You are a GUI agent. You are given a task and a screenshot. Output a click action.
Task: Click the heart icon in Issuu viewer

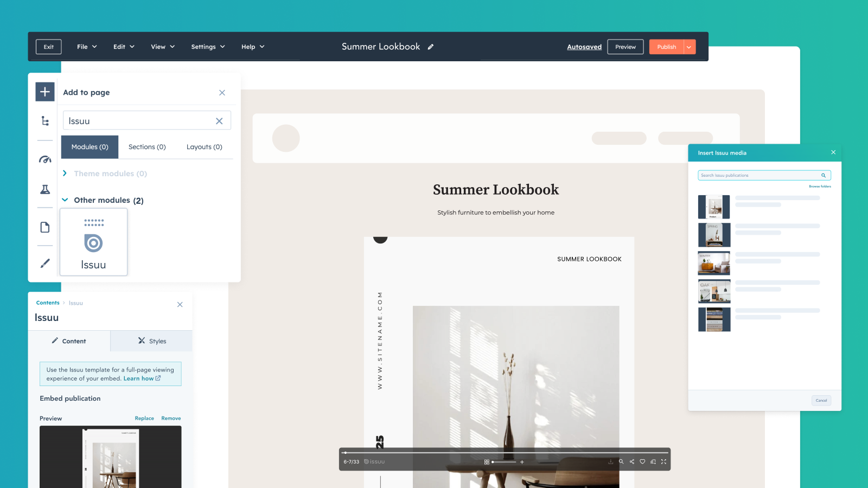642,462
